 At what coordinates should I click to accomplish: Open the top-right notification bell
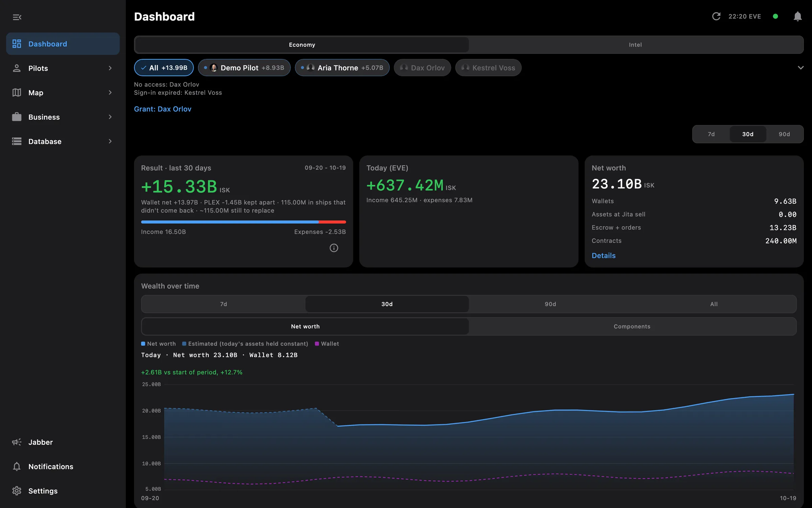tap(797, 16)
